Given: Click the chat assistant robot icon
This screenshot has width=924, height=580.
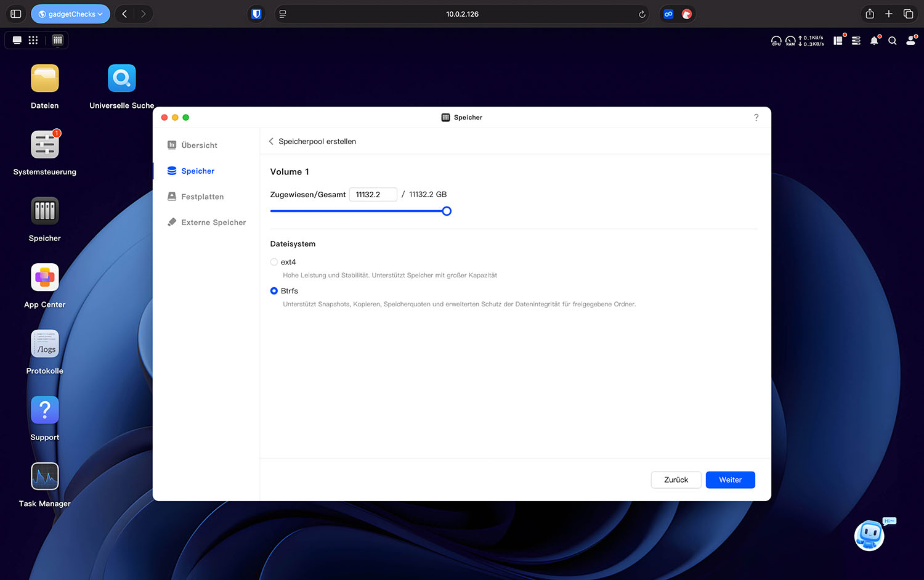Looking at the screenshot, I should point(869,535).
